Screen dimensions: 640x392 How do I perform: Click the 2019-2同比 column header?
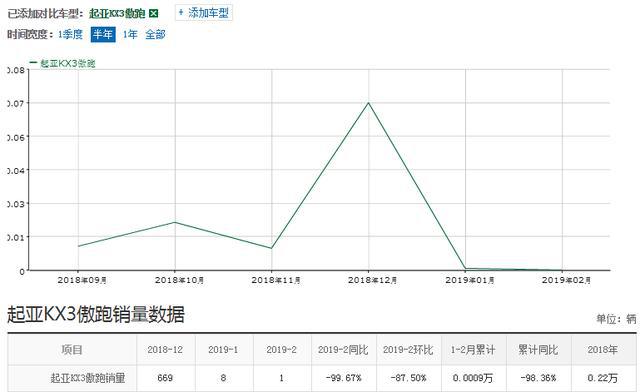pyautogui.click(x=343, y=350)
